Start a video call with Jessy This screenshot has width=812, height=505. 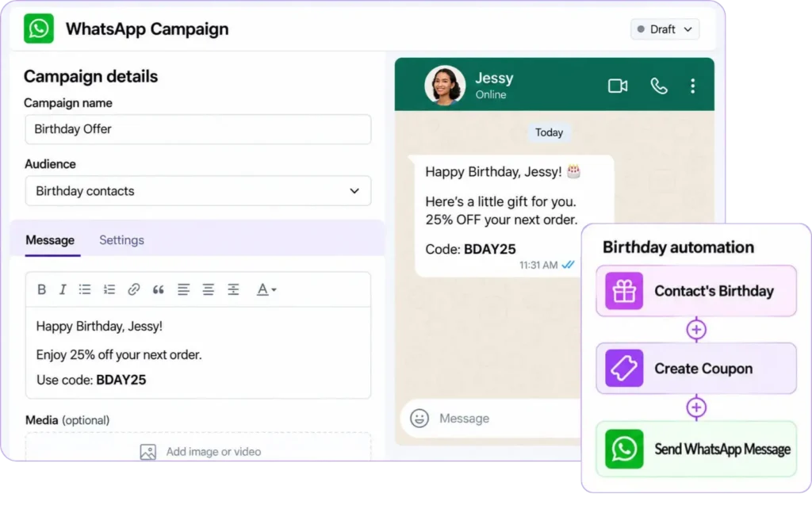click(x=618, y=86)
